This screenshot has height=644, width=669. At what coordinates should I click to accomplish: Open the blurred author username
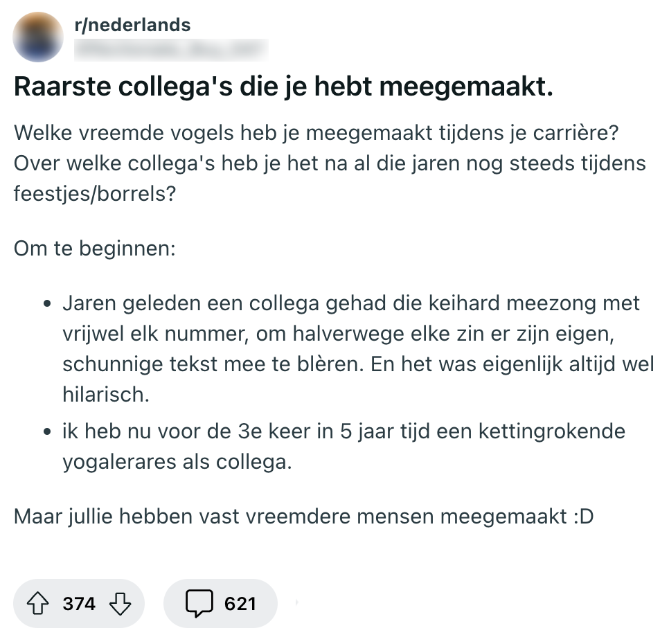tap(170, 48)
